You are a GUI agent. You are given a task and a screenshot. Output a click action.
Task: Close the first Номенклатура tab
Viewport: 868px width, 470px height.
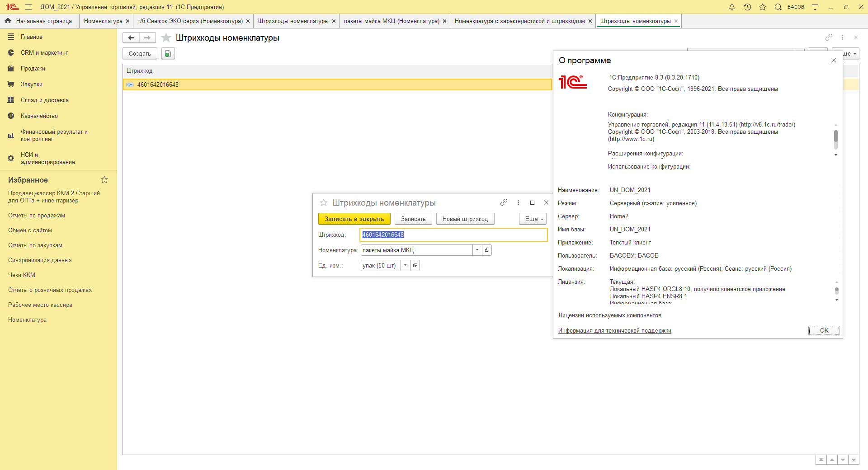click(128, 21)
